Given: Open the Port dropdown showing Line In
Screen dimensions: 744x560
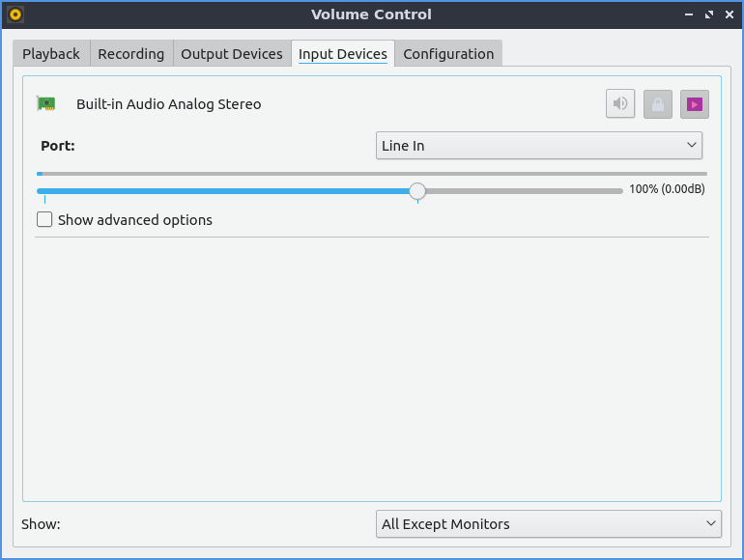Looking at the screenshot, I should click(x=538, y=146).
